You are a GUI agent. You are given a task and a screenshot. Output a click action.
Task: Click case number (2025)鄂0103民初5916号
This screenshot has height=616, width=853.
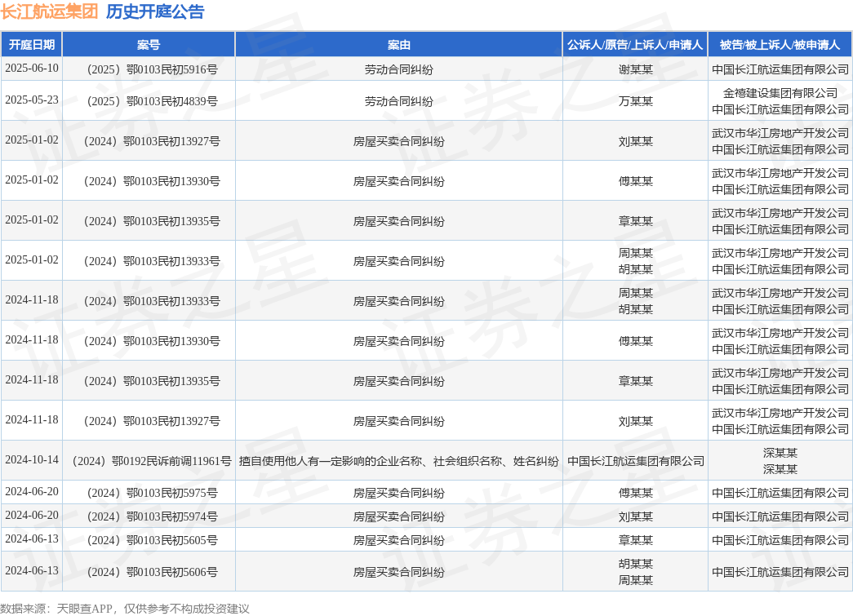[152, 69]
